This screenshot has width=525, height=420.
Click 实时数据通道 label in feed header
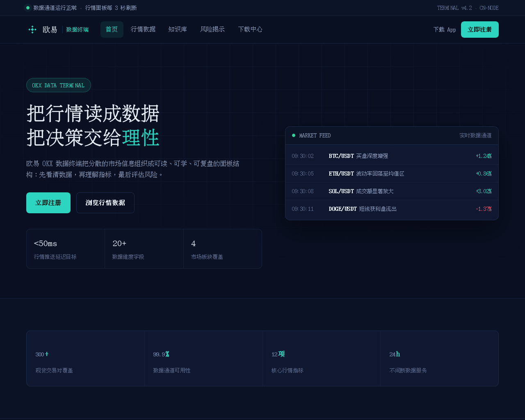pos(475,135)
